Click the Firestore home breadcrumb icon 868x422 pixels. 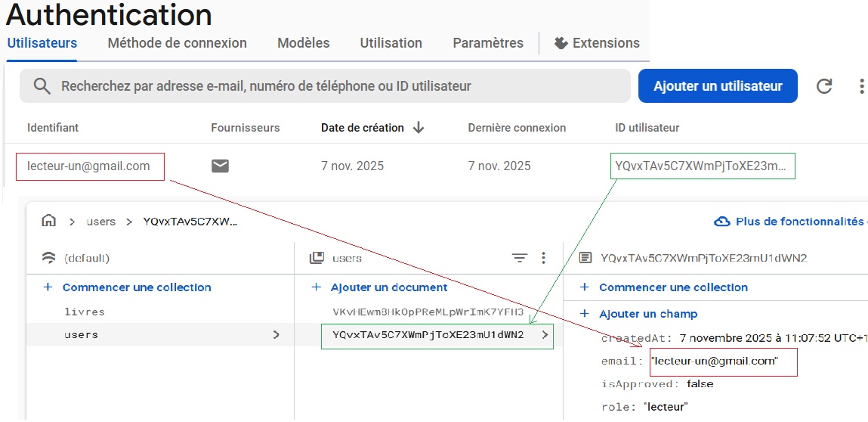tap(49, 221)
